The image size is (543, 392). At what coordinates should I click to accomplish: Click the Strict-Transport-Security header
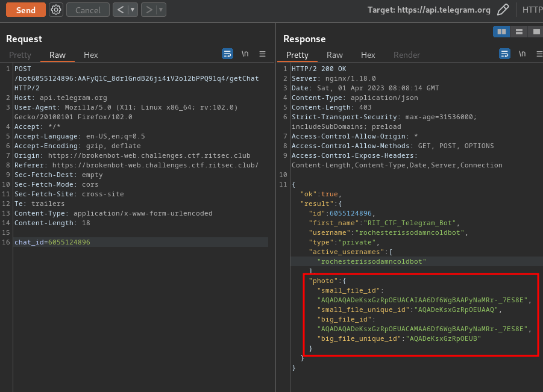(384, 122)
